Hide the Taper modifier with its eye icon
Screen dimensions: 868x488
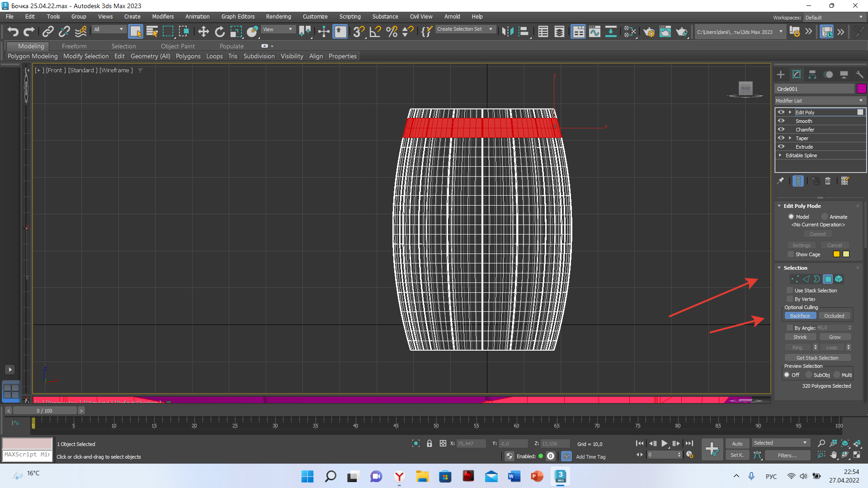point(781,138)
